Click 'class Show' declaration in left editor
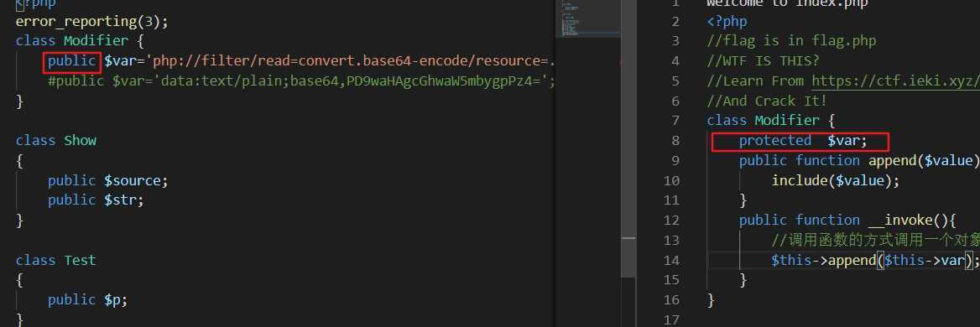The image size is (980, 327). coord(56,140)
